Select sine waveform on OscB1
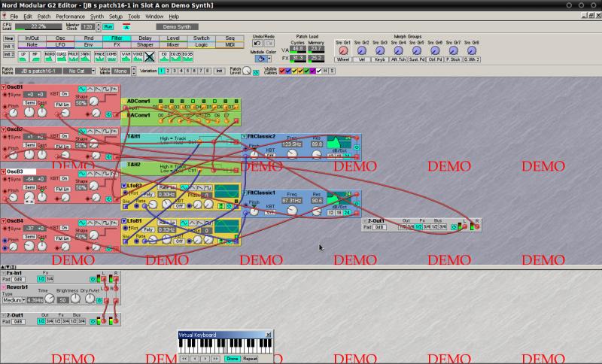 [82, 89]
